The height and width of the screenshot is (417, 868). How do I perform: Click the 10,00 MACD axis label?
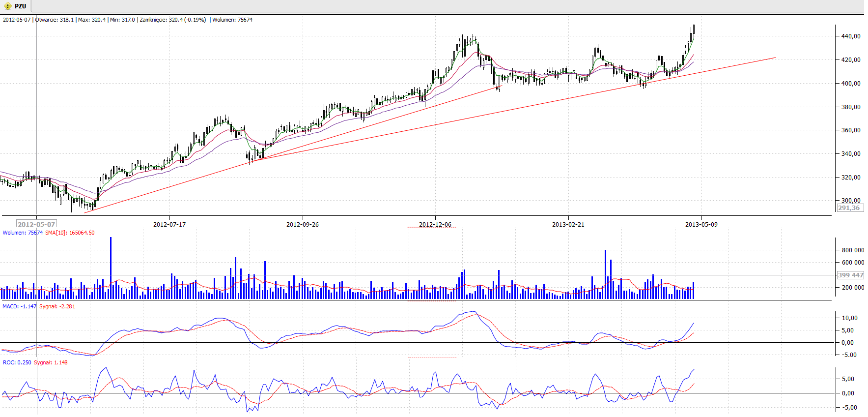point(849,318)
